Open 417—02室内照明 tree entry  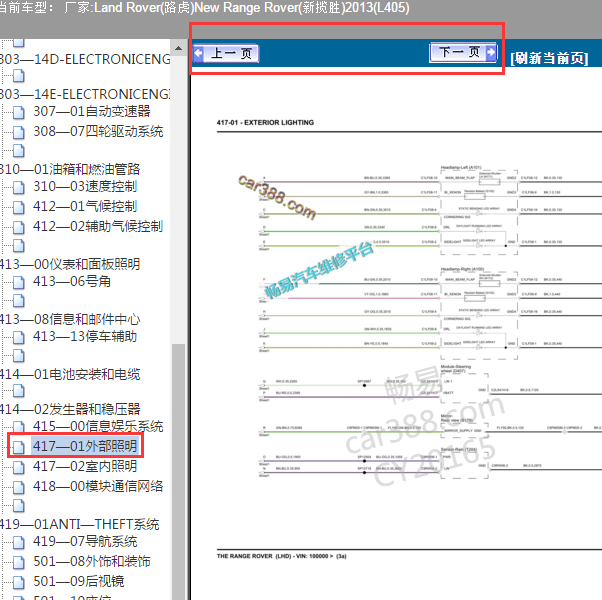coord(85,466)
